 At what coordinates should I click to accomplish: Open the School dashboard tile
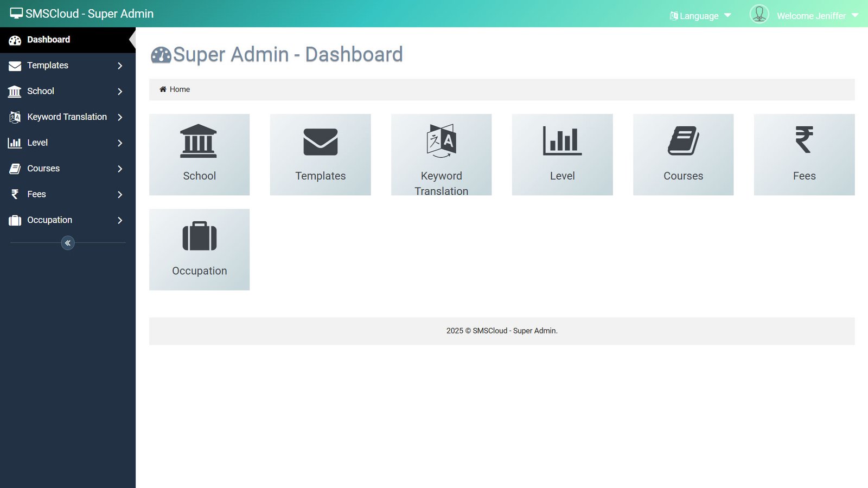click(x=199, y=155)
